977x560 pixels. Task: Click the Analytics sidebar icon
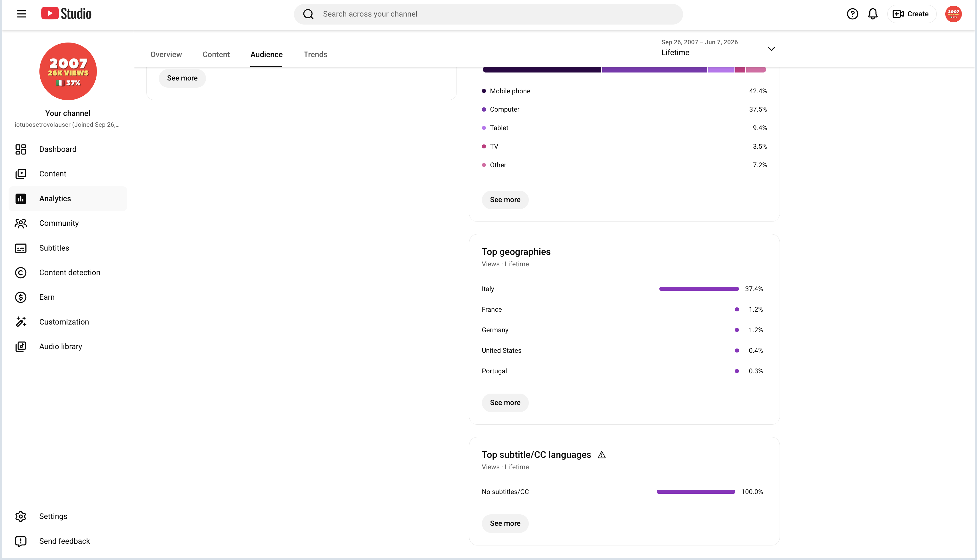click(x=21, y=198)
